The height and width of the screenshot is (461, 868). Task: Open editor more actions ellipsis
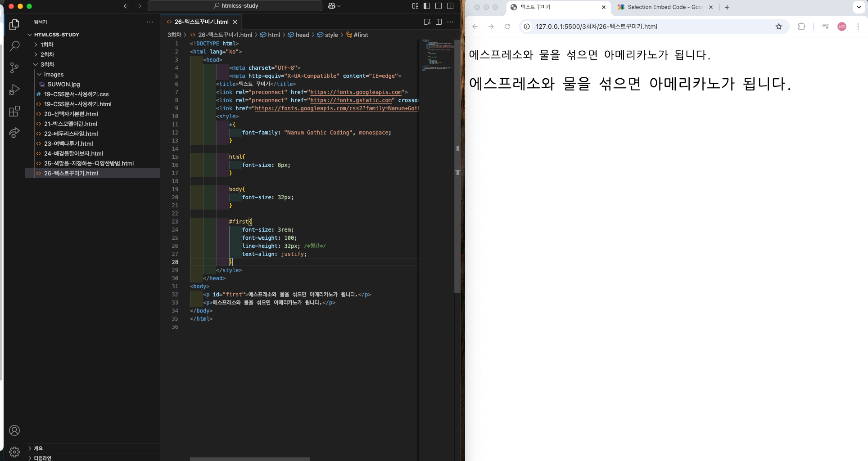click(450, 22)
